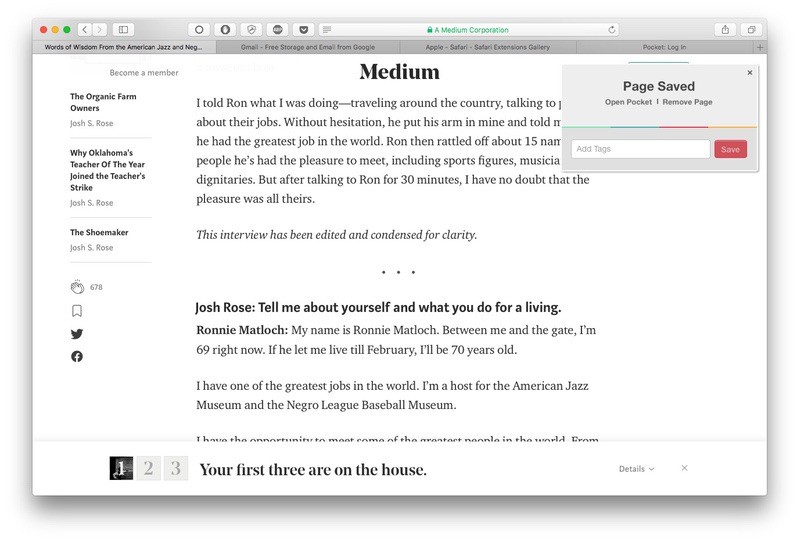Click the address bar showing A Medium Corporation

[468, 30]
